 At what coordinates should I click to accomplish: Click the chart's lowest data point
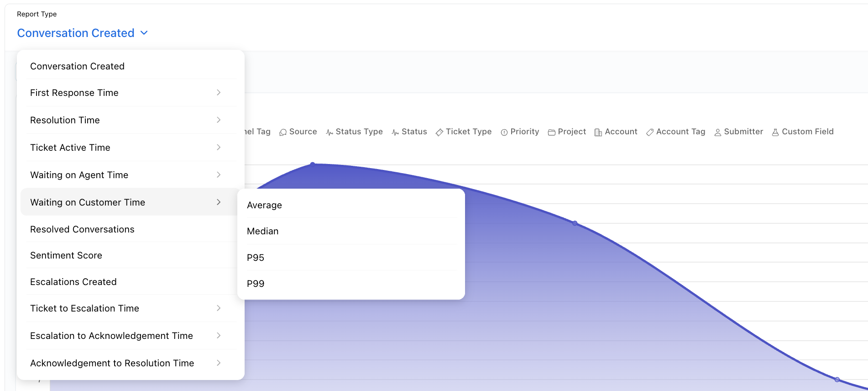pos(837,380)
